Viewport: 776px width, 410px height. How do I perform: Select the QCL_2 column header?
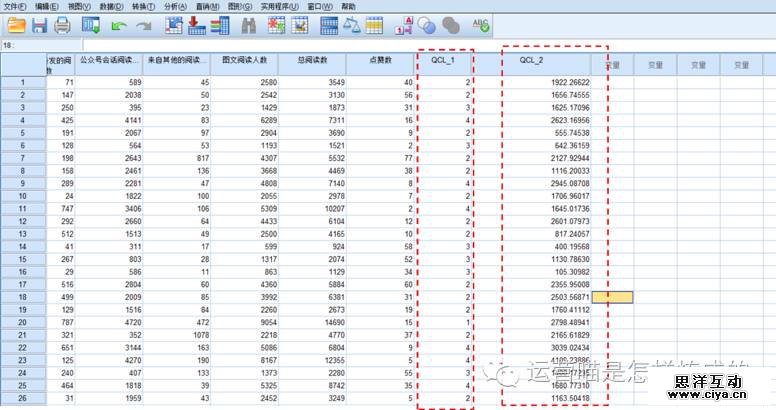pos(531,61)
